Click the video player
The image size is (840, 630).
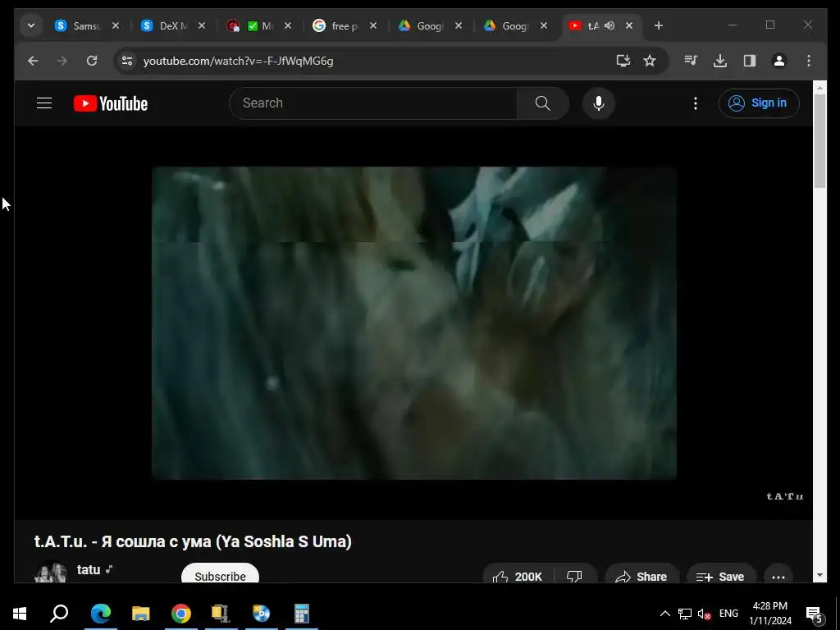click(x=414, y=323)
